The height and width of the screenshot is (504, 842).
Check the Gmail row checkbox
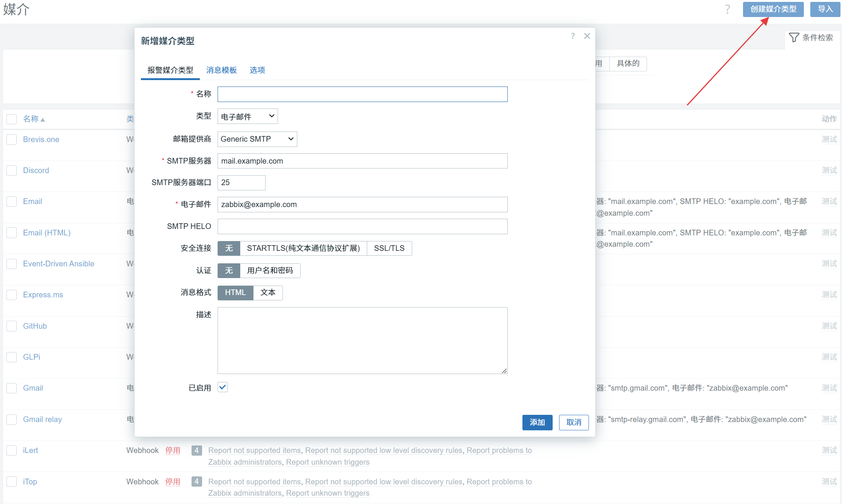pos(12,388)
